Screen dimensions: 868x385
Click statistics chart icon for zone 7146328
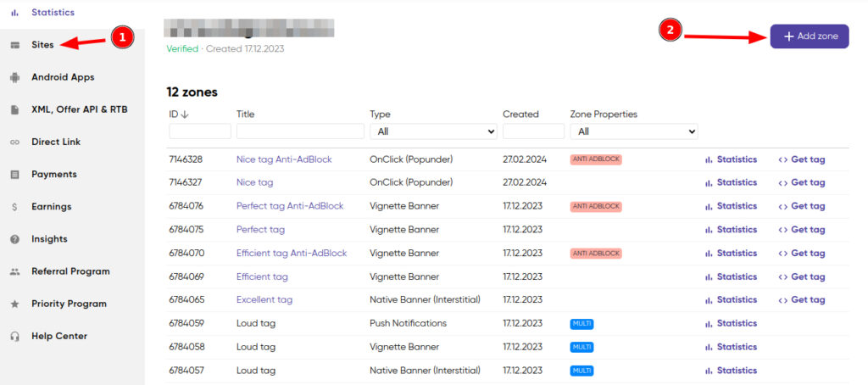click(709, 159)
